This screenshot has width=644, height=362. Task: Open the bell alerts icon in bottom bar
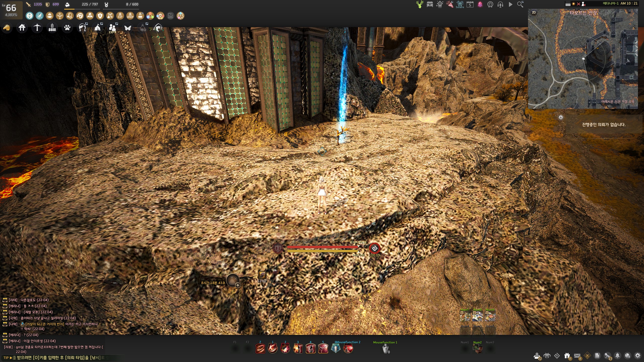(618, 356)
